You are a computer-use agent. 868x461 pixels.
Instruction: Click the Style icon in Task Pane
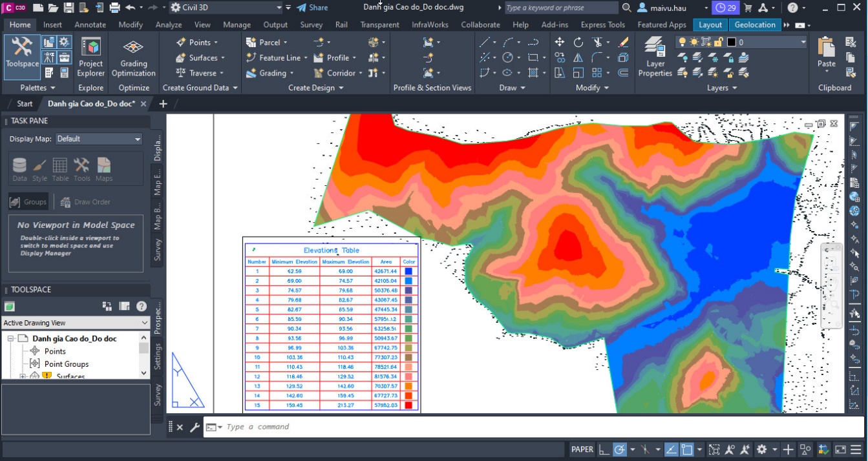(39, 169)
